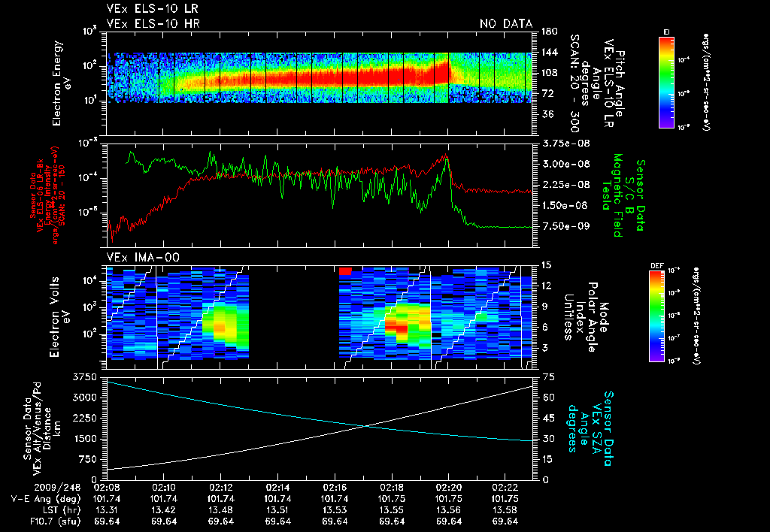Click the LST value 13.58
Image resolution: width=770 pixels, height=532 pixels.
[x=505, y=510]
